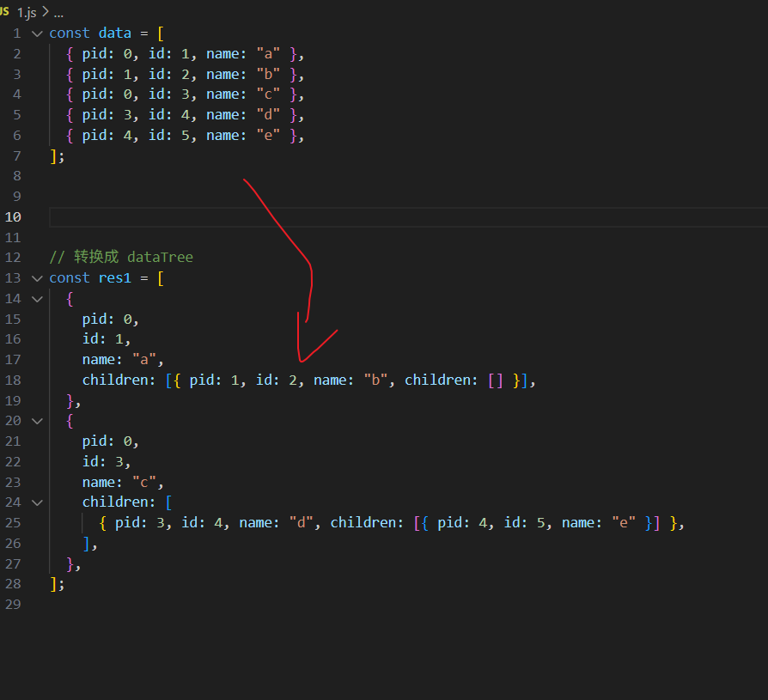Click the const keyword on line 1
This screenshot has height=700, width=768.
point(69,33)
